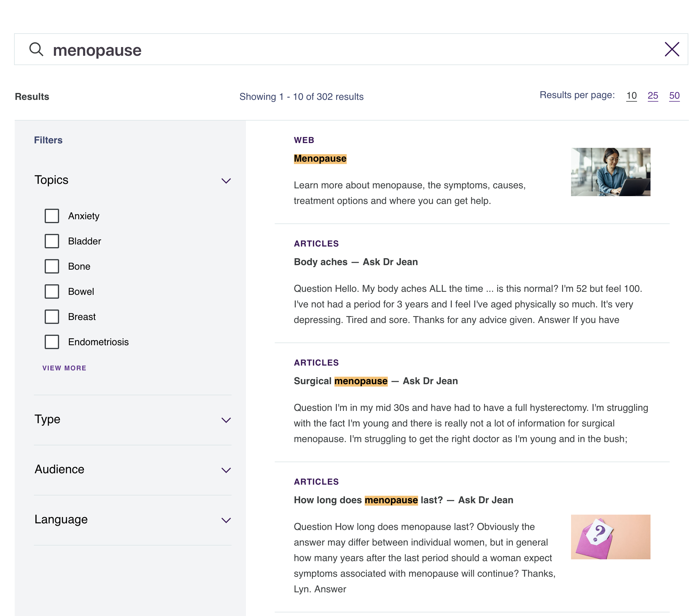
Task: Clear the search with the X icon
Action: (672, 49)
